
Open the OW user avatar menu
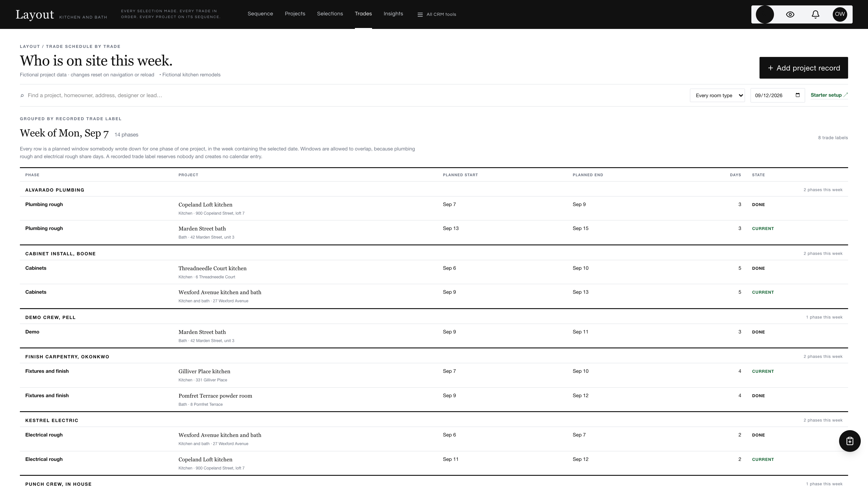(x=840, y=14)
